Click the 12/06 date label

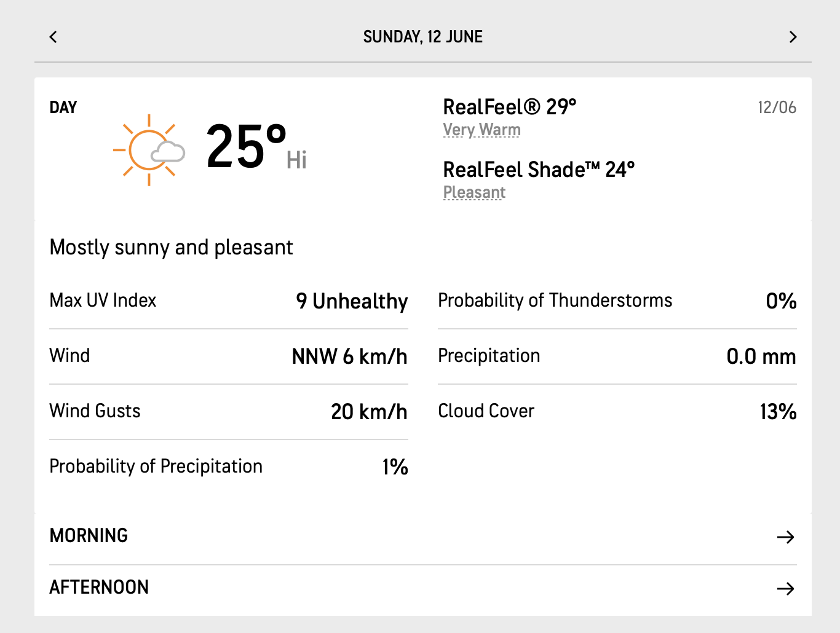click(777, 108)
